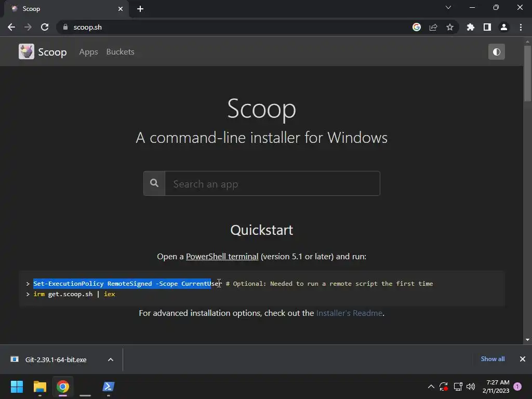The height and width of the screenshot is (399, 532).
Task: Click the Set-ExecutionPolicy command text
Action: coord(127,284)
